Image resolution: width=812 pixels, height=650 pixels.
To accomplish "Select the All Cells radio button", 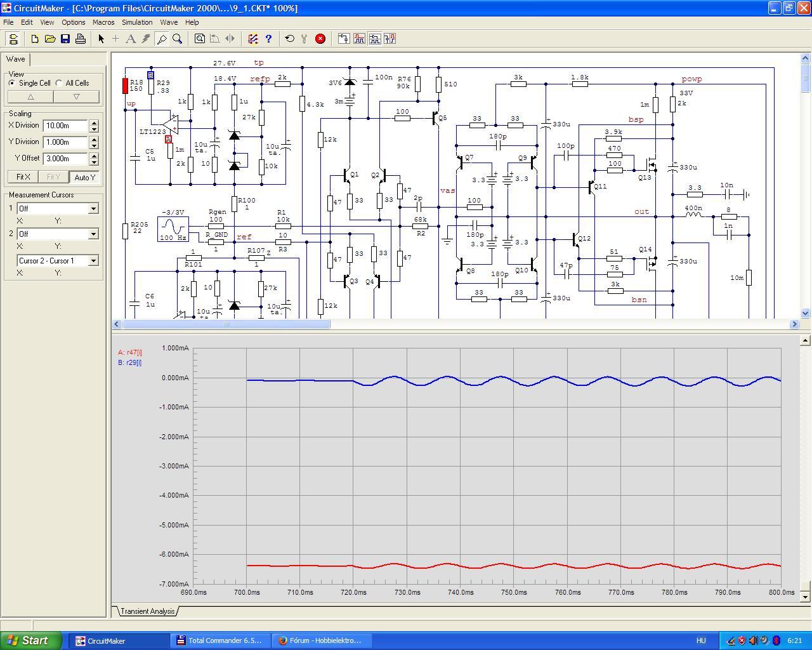I will [59, 83].
